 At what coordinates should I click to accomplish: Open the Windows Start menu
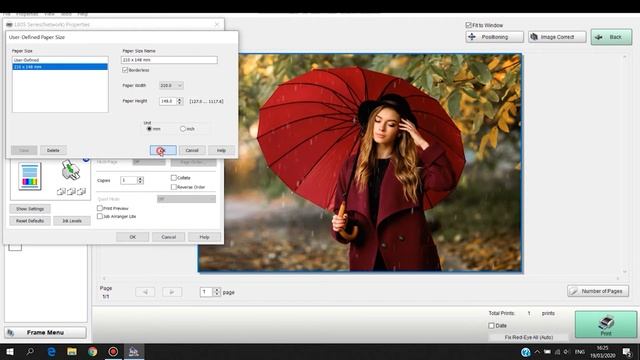coord(9,351)
